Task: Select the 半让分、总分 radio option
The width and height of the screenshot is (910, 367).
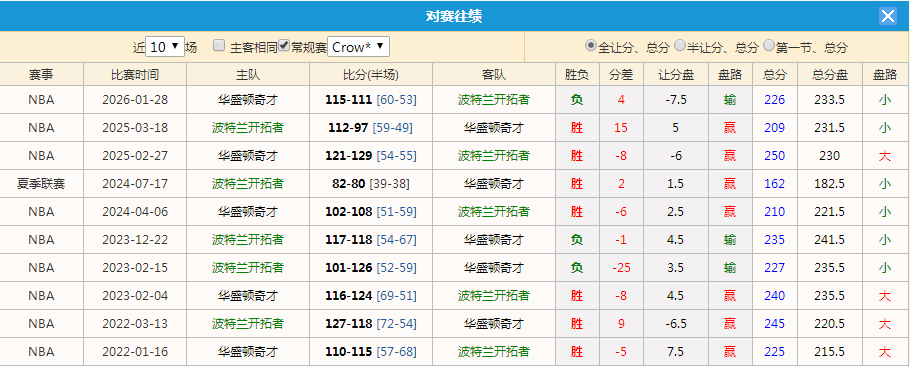Action: coord(680,45)
